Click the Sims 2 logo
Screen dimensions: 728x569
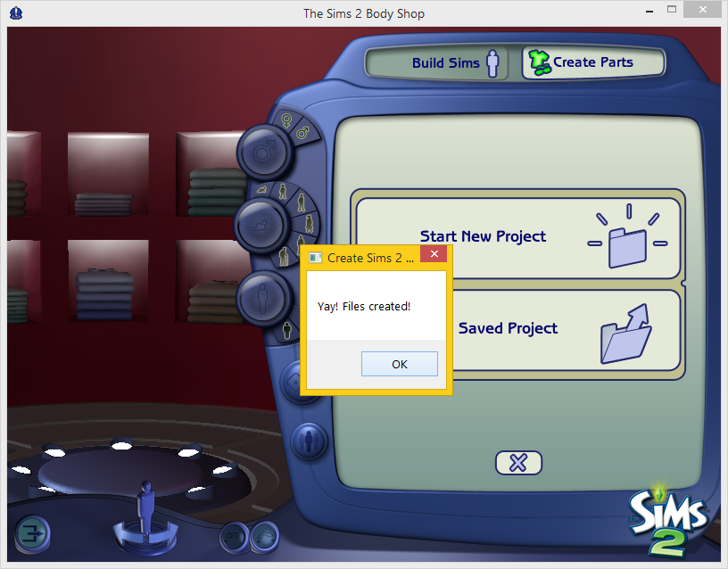668,521
